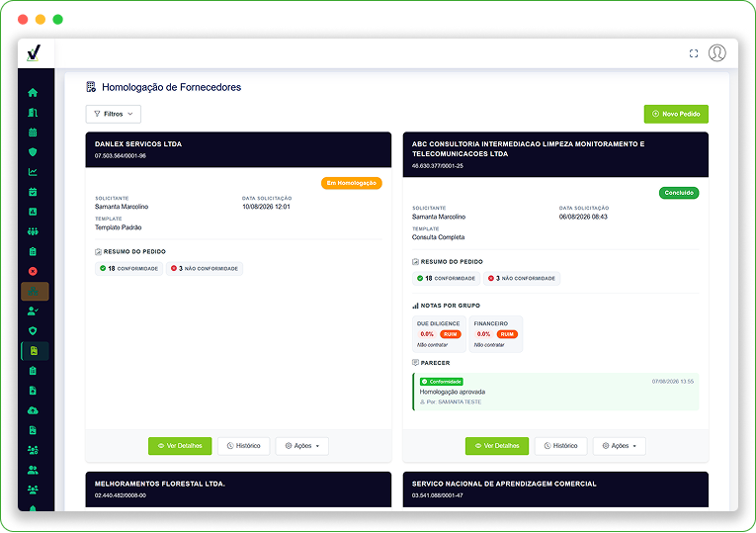
Task: Open Histórico on ABC CONSULTORIA card
Action: coord(560,446)
